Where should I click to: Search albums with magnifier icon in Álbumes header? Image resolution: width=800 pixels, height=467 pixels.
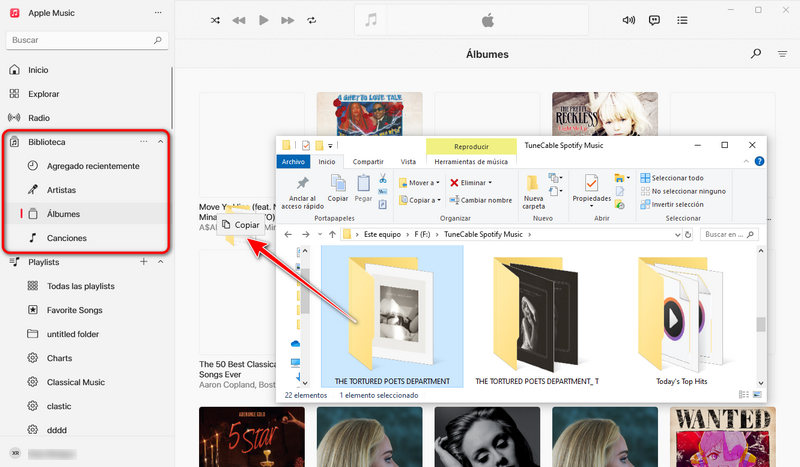click(756, 54)
